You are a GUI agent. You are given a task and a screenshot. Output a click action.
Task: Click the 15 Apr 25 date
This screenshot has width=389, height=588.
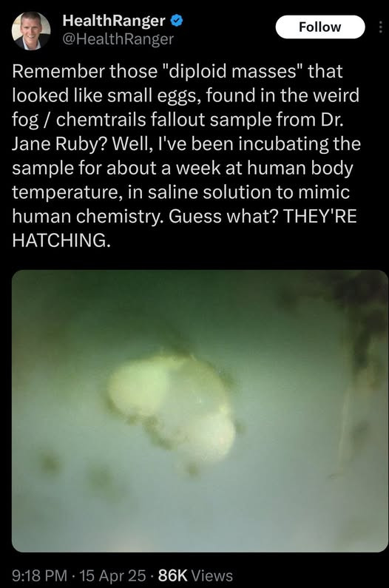pos(112,575)
